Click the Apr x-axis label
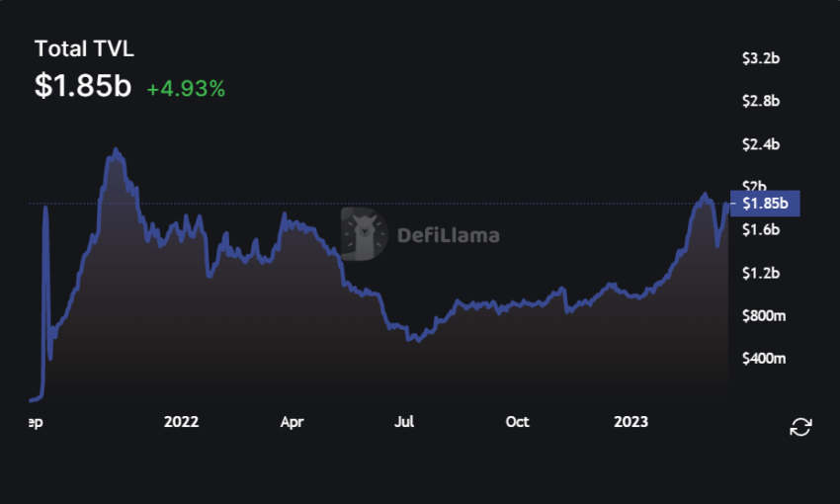The image size is (840, 504). pos(292,423)
